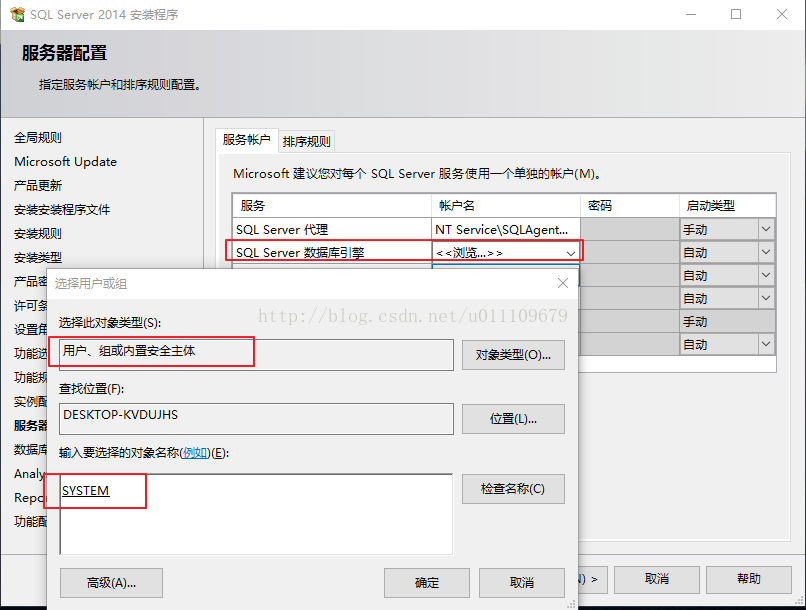Confirm the dialog with 确定
The image size is (806, 610).
click(x=427, y=583)
